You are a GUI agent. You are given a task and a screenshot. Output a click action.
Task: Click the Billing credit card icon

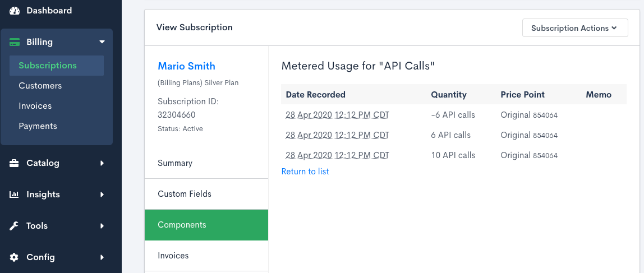15,42
